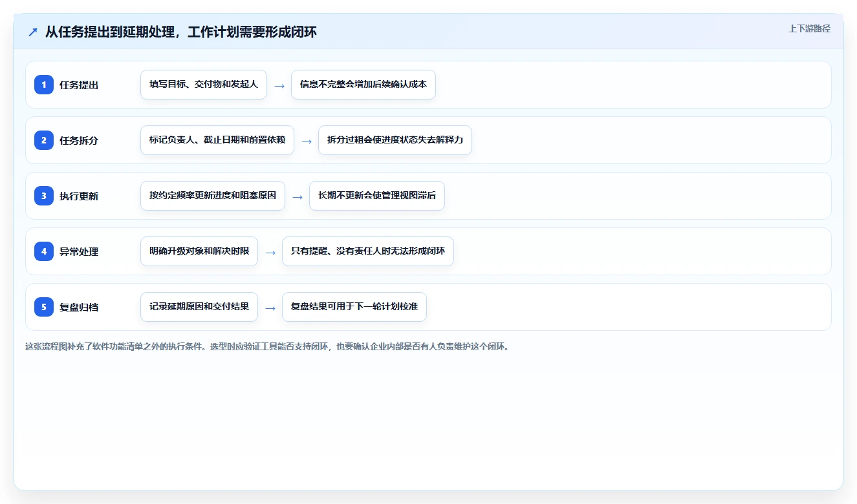Click step badge number 2

44,140
